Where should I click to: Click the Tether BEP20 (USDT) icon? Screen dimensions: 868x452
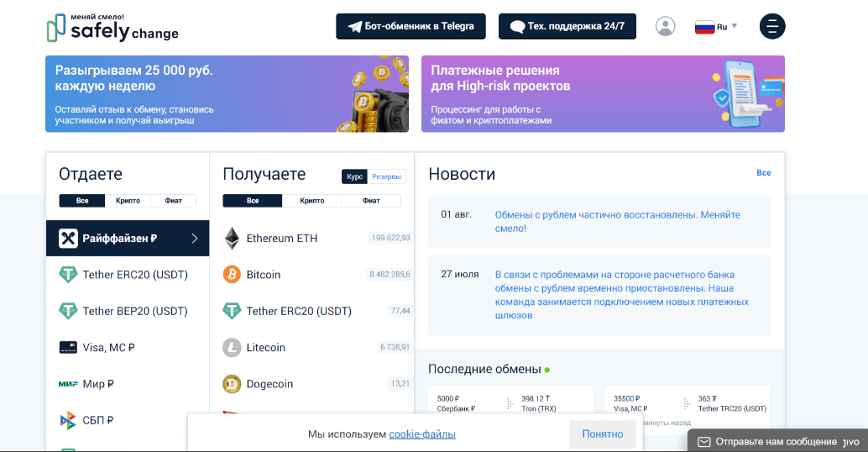[x=68, y=312]
